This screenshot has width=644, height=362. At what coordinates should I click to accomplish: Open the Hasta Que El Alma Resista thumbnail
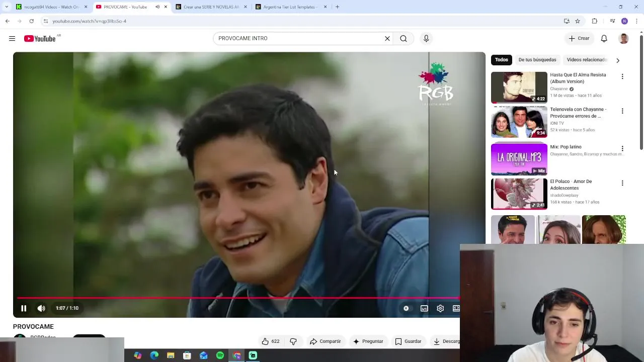tap(519, 87)
